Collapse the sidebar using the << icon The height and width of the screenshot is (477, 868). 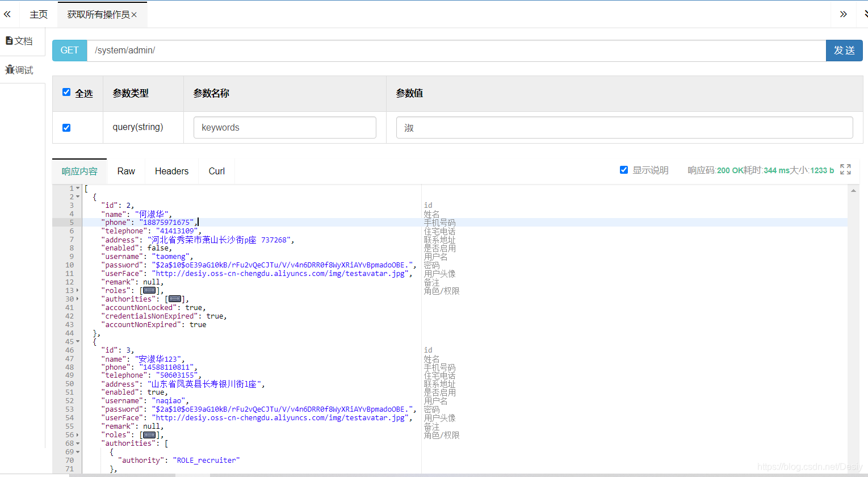coord(7,14)
